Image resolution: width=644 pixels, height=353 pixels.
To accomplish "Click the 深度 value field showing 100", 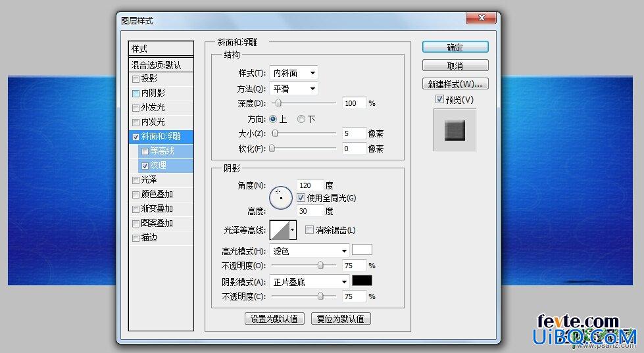I will tap(354, 103).
